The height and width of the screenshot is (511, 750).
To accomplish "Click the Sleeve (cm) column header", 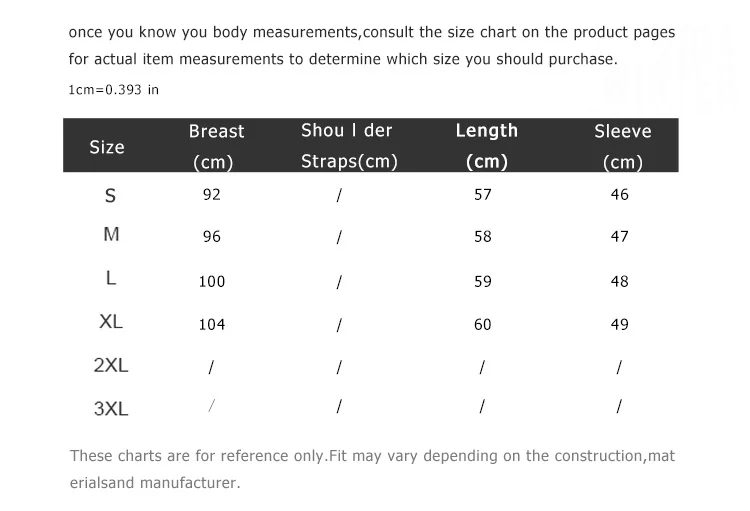I will pyautogui.click(x=623, y=146).
